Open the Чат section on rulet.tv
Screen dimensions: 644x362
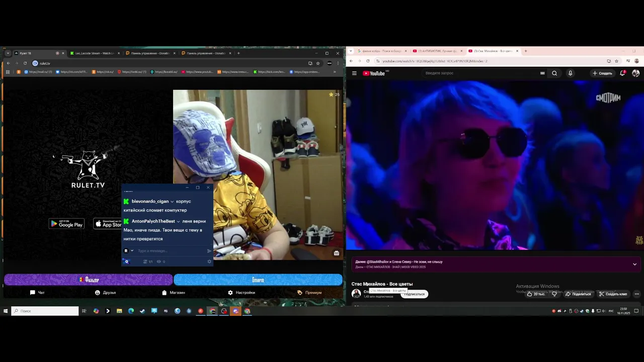point(37,293)
